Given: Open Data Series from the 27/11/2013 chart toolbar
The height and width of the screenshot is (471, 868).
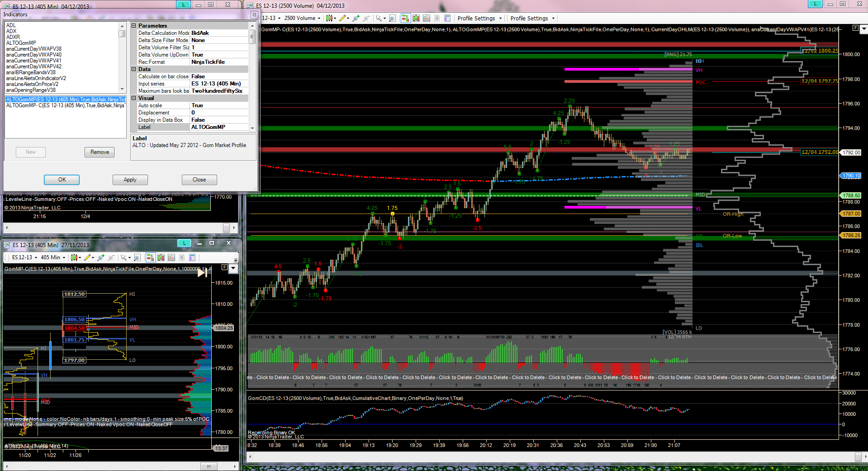Looking at the screenshot, I should click(161, 257).
